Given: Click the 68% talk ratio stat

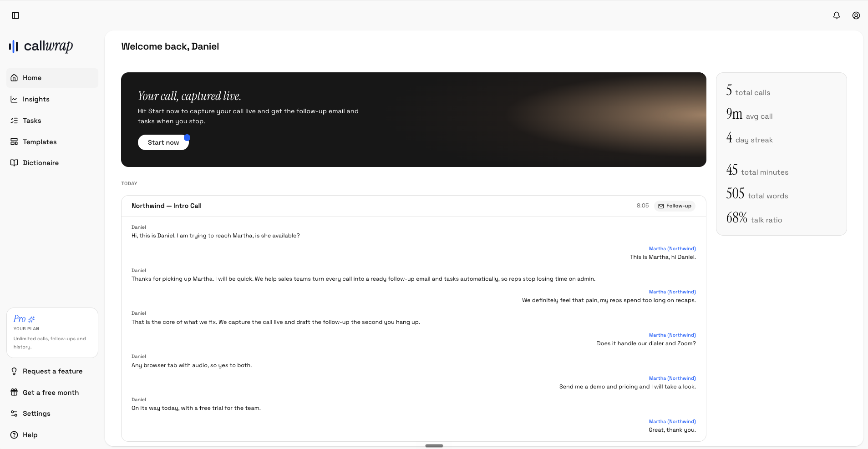Looking at the screenshot, I should click(x=754, y=218).
